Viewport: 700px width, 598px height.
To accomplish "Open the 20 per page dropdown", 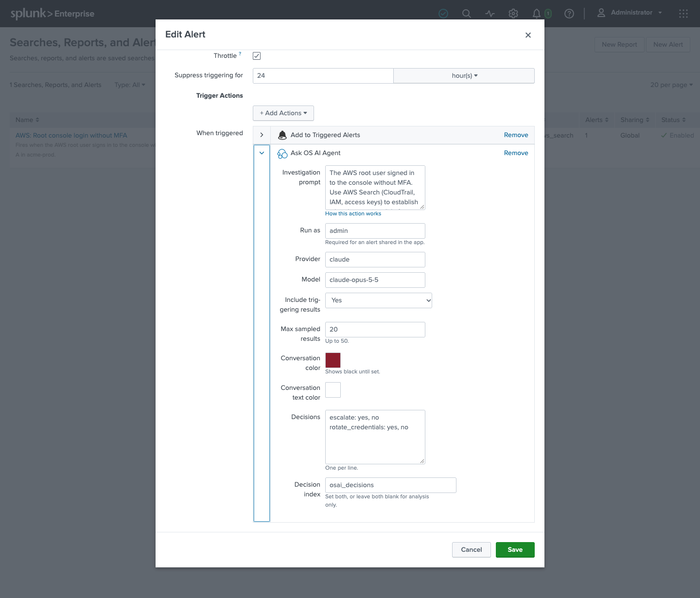I will click(672, 85).
